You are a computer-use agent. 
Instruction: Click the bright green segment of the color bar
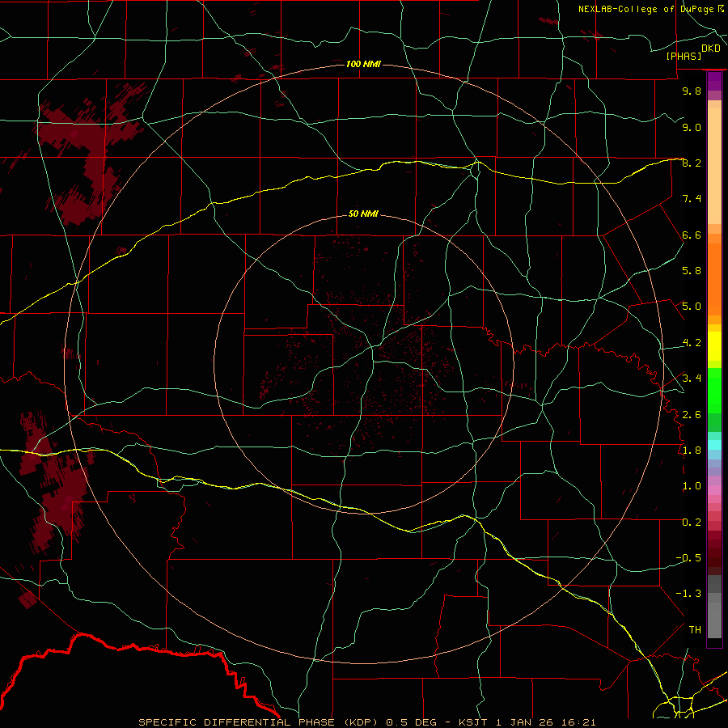[714, 391]
